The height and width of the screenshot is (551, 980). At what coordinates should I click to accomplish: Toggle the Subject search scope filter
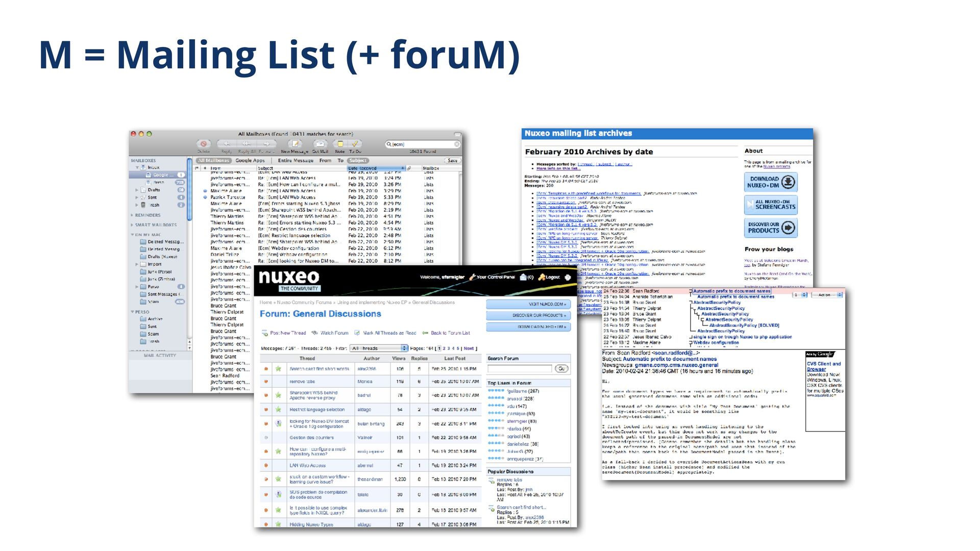[x=358, y=161]
